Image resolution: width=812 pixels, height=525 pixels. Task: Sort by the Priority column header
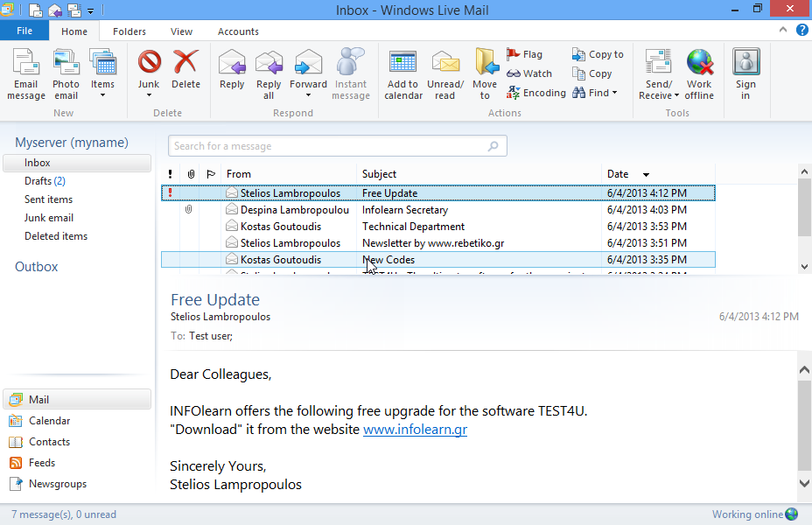click(171, 174)
